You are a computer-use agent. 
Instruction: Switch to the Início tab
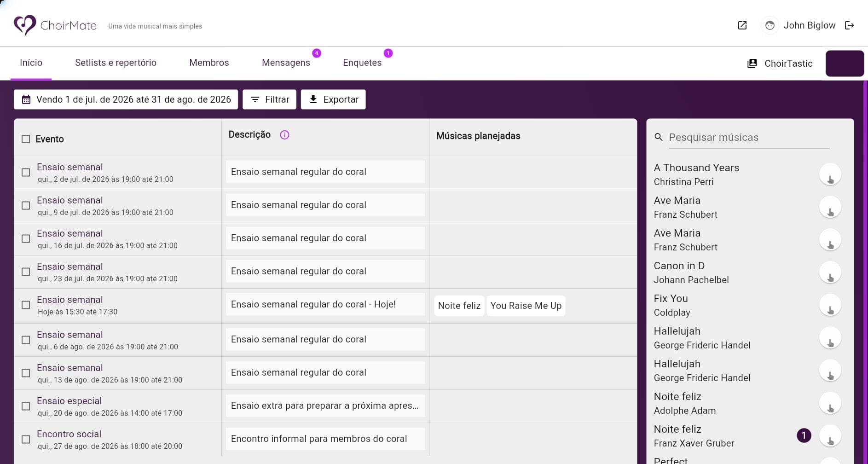tap(31, 63)
